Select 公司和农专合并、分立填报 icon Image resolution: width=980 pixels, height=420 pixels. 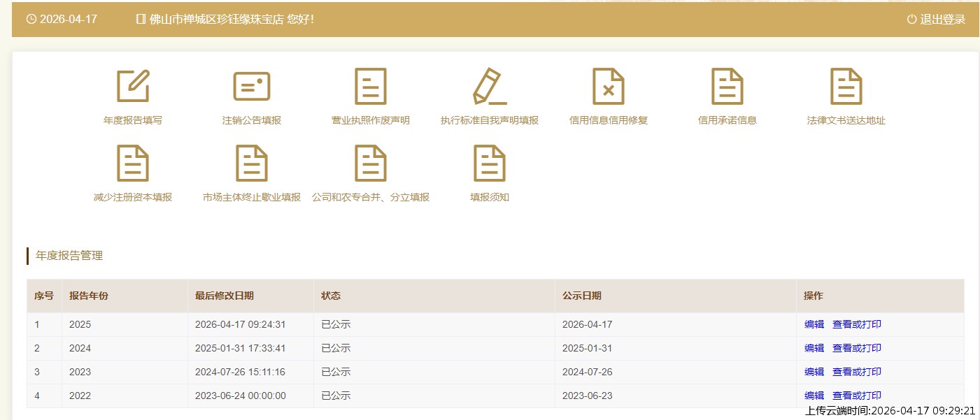[x=371, y=164]
